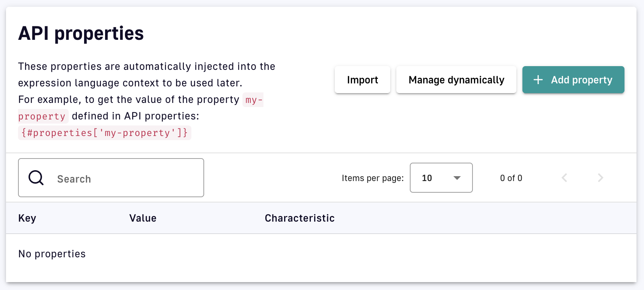Click the Value column header
Image resolution: width=644 pixels, height=290 pixels.
pos(143,218)
